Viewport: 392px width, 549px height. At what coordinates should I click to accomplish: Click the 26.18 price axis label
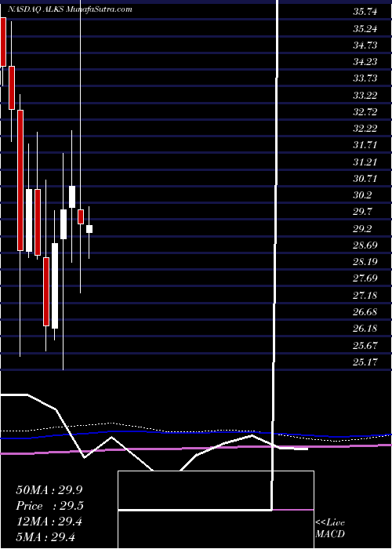365,329
